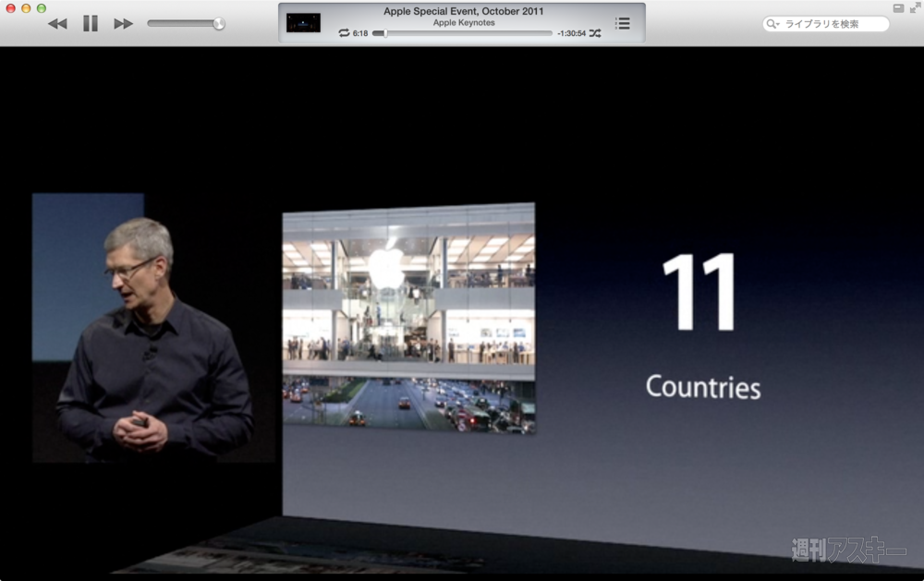Toggle the shuffle icon
Viewport: 924px width, 581px height.
pyautogui.click(x=595, y=33)
